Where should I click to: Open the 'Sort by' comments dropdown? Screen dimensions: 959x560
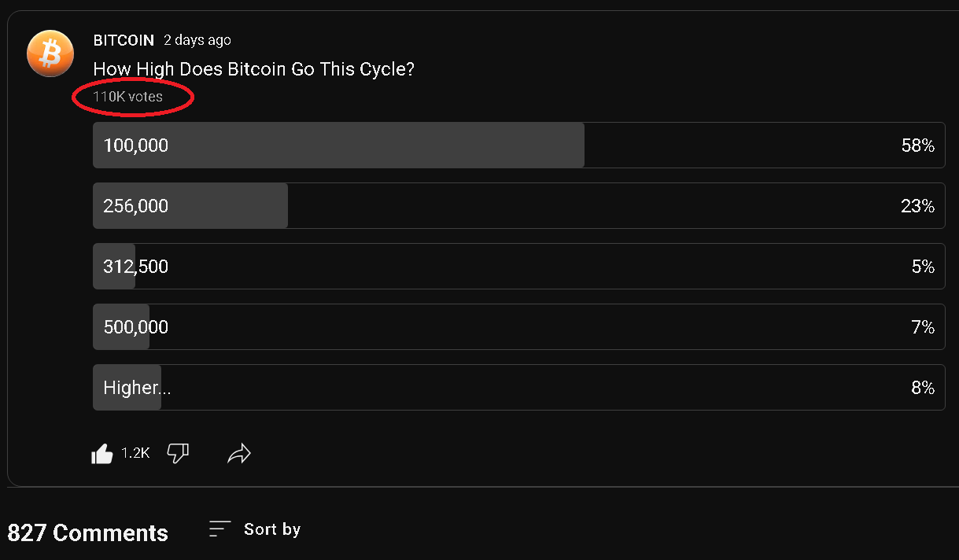(271, 529)
